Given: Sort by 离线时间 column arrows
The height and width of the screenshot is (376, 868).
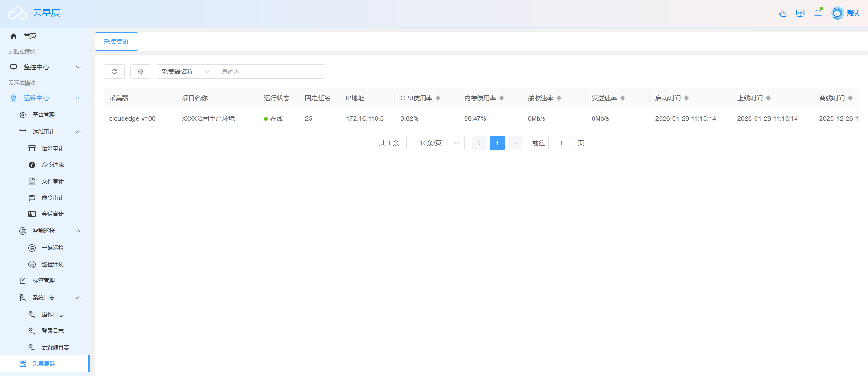Looking at the screenshot, I should click(850, 98).
